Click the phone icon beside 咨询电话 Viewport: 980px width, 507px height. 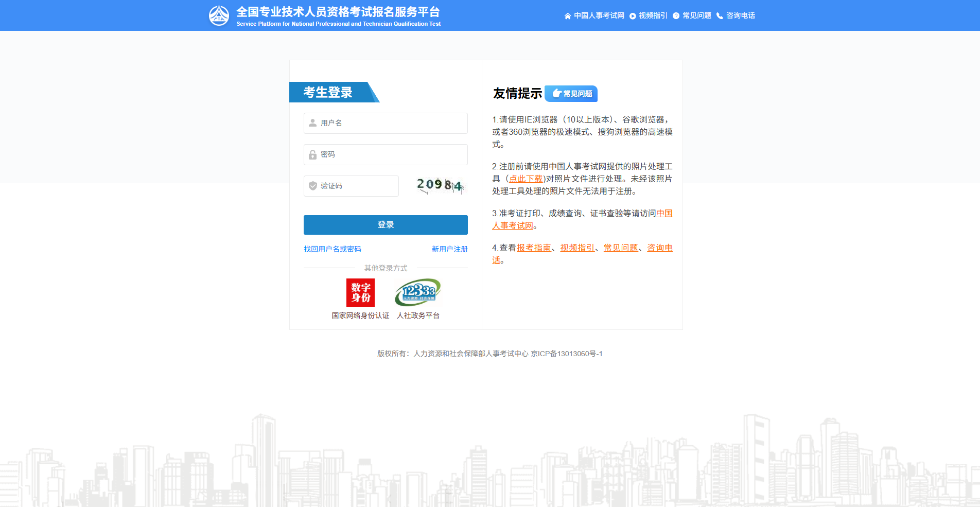pos(720,15)
